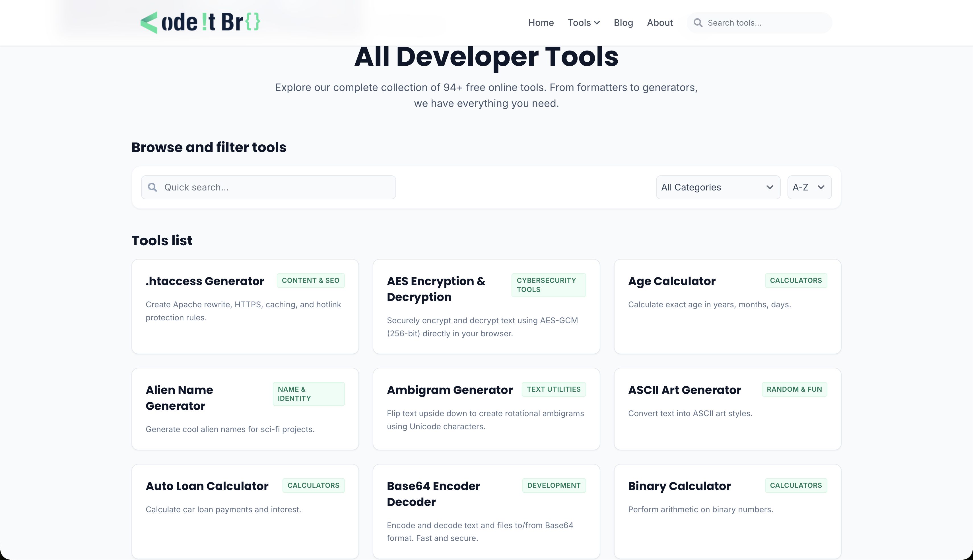Click the RANDOM & FUN badge
Viewport: 973px width, 560px height.
click(794, 389)
